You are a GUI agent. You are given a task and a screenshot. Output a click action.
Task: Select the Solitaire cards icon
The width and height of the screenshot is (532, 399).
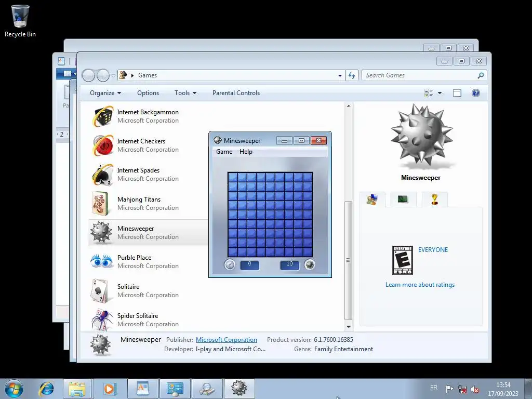[100, 291]
